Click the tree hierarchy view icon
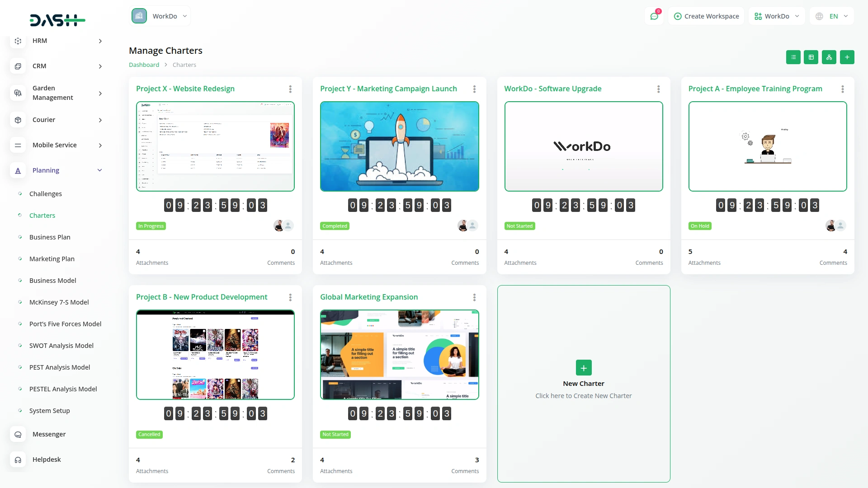Image resolution: width=868 pixels, height=488 pixels. coord(829,57)
